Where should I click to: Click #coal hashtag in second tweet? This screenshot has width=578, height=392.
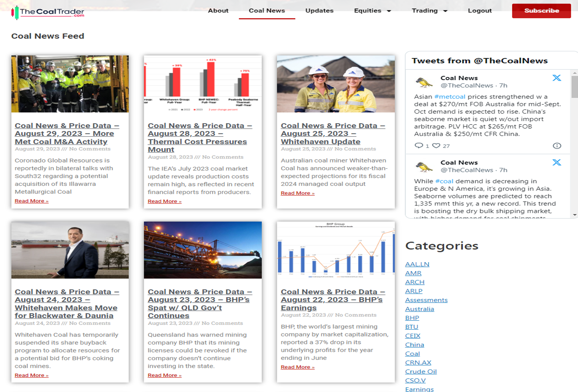click(444, 181)
